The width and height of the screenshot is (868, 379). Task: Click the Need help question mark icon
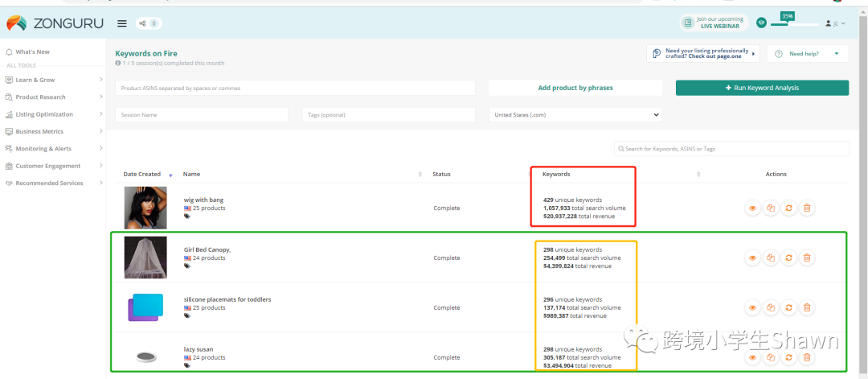779,54
